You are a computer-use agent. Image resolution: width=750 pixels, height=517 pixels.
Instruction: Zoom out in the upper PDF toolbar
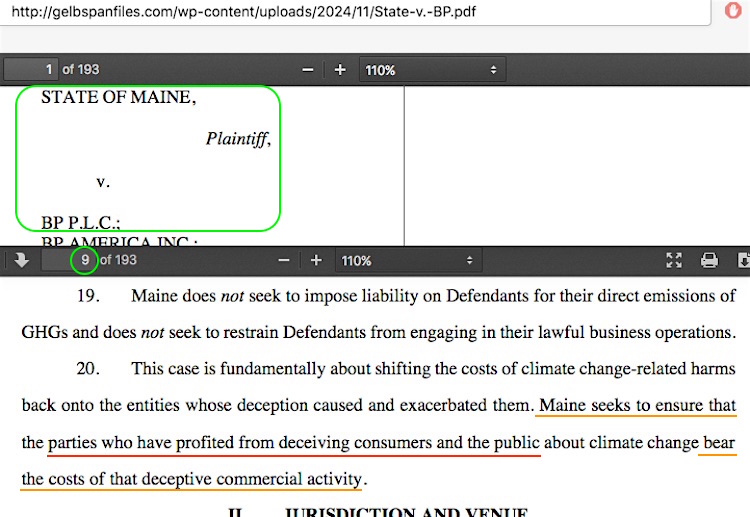coord(308,70)
